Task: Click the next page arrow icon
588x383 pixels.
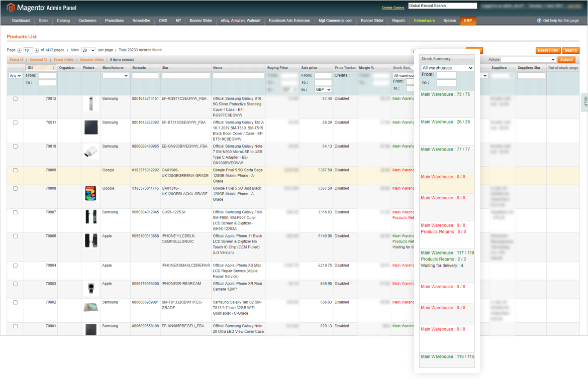Action: [x=36, y=50]
